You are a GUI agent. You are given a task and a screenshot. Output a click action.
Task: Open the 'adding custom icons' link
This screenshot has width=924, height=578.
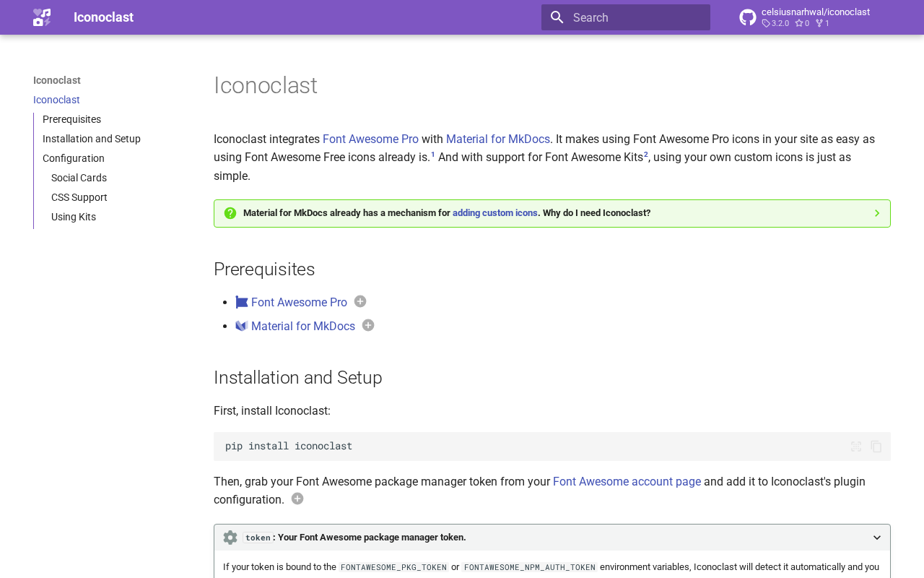tap(495, 213)
